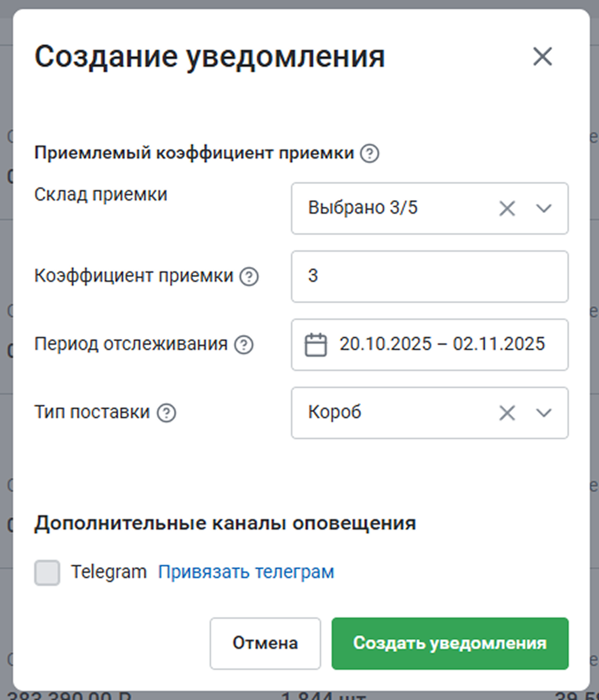Clear selected warehouses in Склад приемки
599x700 pixels.
[x=507, y=208]
